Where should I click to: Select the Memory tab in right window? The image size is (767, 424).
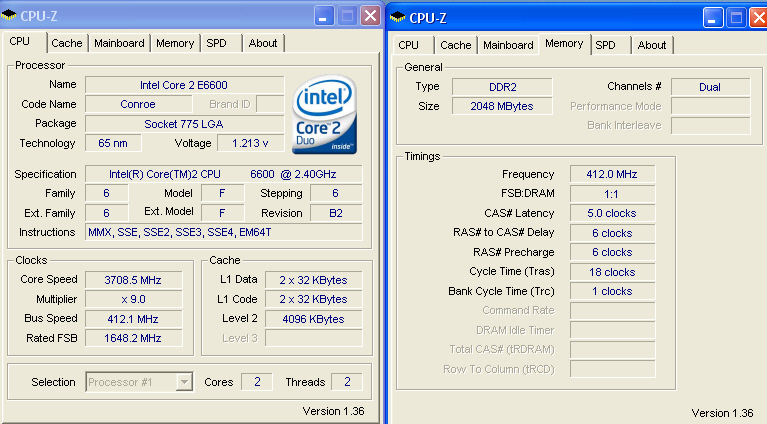[x=564, y=44]
